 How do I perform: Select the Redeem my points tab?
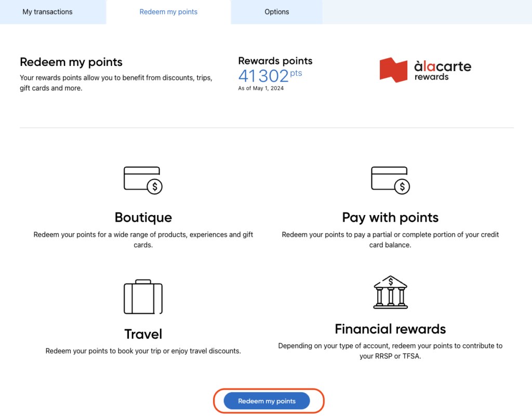click(x=168, y=11)
